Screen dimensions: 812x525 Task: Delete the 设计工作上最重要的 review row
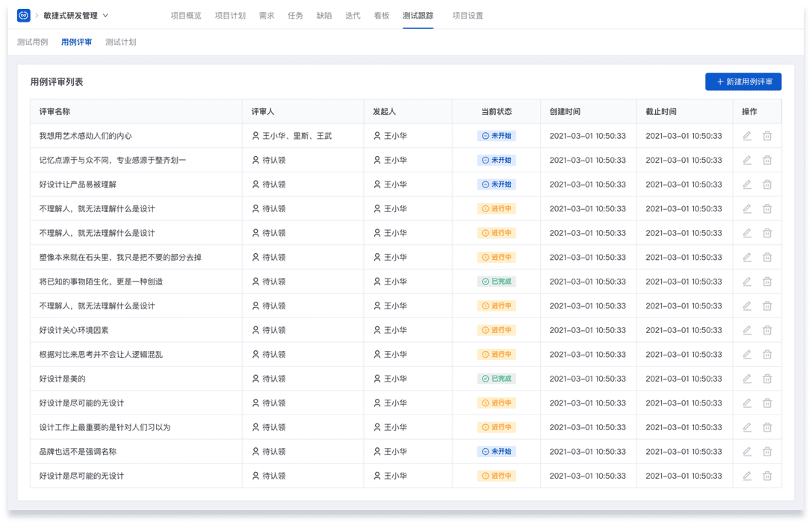767,427
